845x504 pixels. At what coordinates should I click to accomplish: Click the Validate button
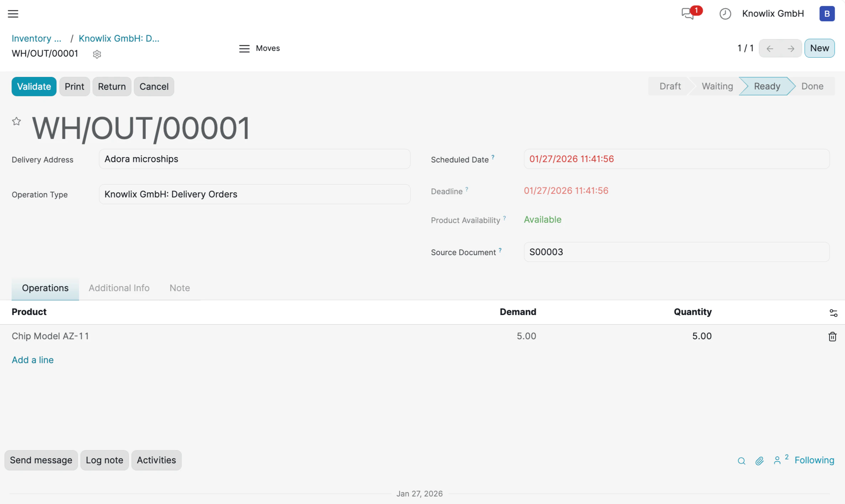(x=34, y=86)
